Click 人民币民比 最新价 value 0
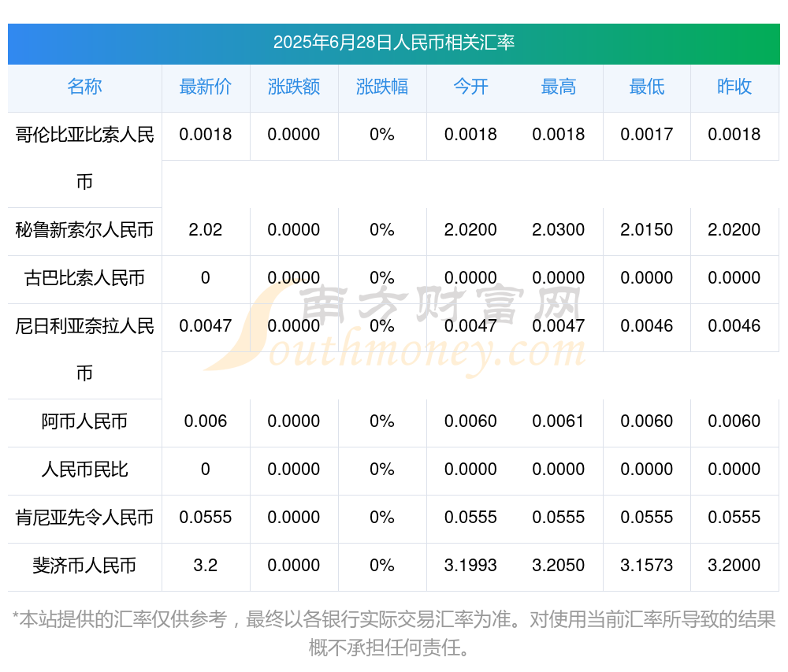 [x=206, y=469]
